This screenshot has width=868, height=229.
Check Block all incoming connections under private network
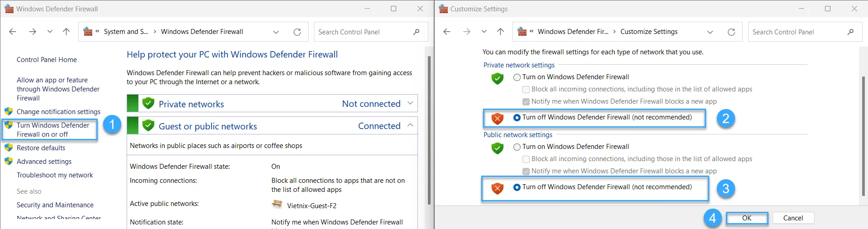pos(526,90)
